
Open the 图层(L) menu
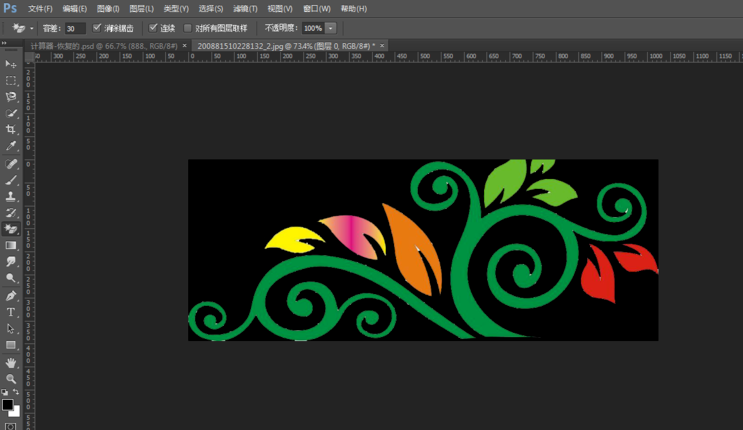(141, 9)
